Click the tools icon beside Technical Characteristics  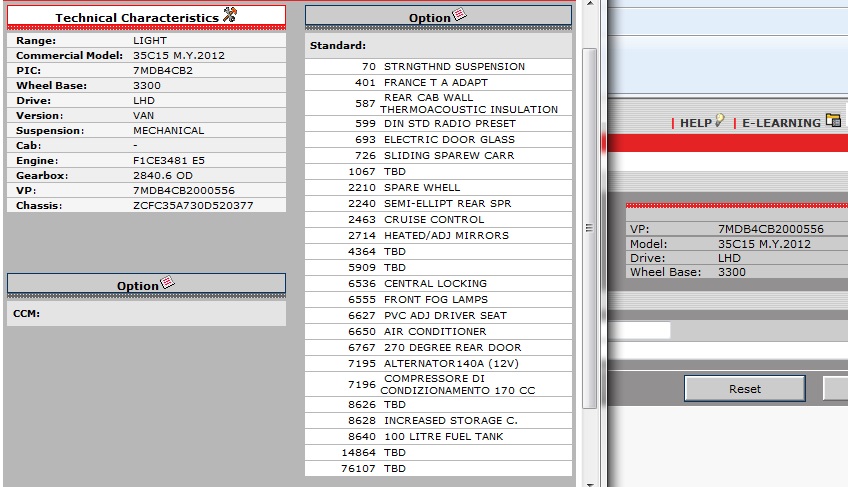pos(230,15)
